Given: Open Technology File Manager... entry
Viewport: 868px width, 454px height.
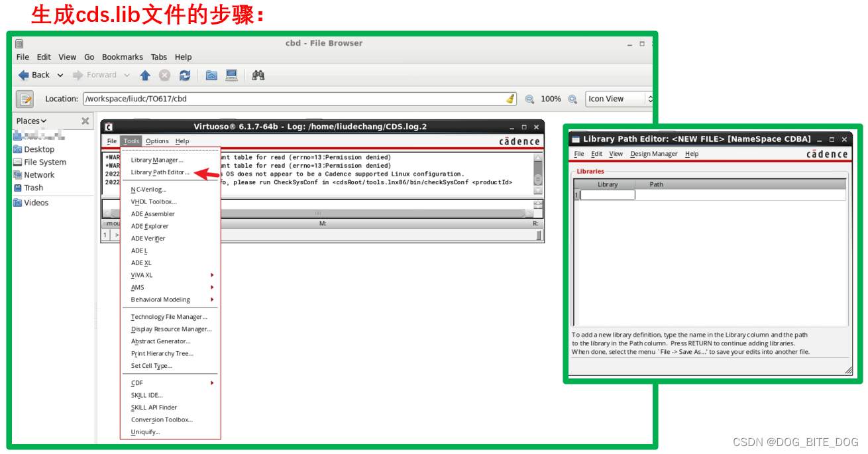Looking at the screenshot, I should pyautogui.click(x=169, y=317).
